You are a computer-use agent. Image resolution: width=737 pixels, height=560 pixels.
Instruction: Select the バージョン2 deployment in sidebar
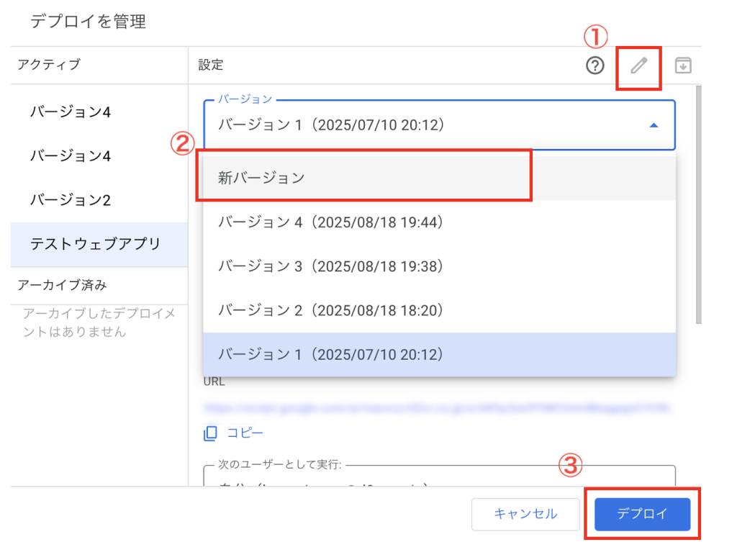tap(70, 200)
